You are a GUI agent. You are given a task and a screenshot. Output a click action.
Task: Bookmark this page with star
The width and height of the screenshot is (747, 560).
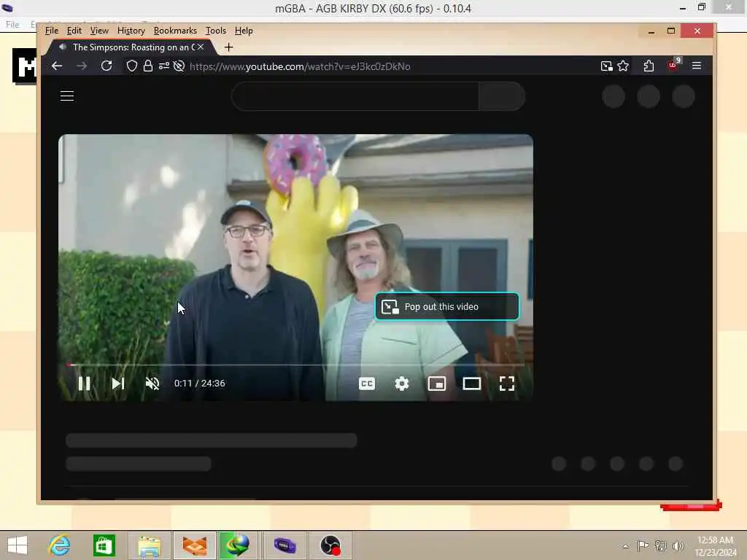(623, 66)
